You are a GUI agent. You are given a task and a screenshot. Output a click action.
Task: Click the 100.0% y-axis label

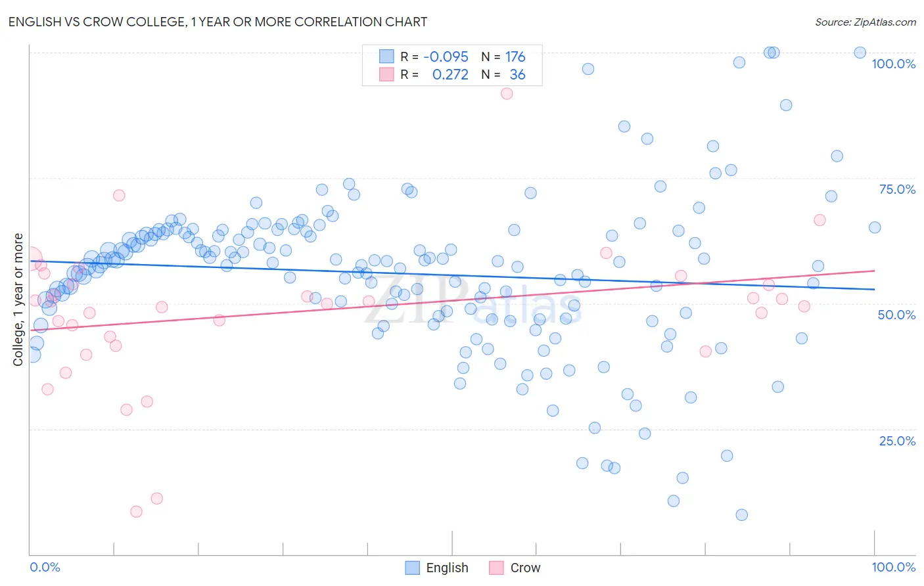(893, 64)
